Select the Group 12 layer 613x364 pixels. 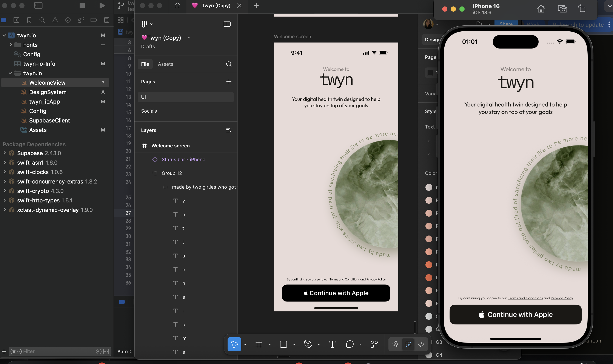172,173
